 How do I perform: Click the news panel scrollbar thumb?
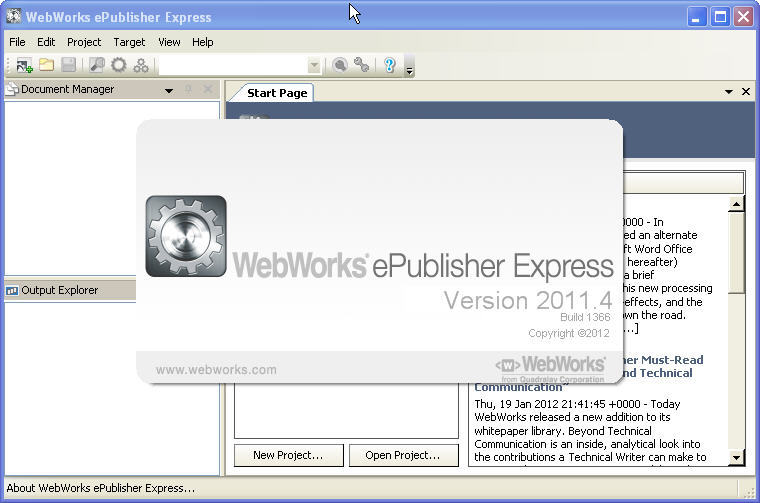tap(736, 252)
